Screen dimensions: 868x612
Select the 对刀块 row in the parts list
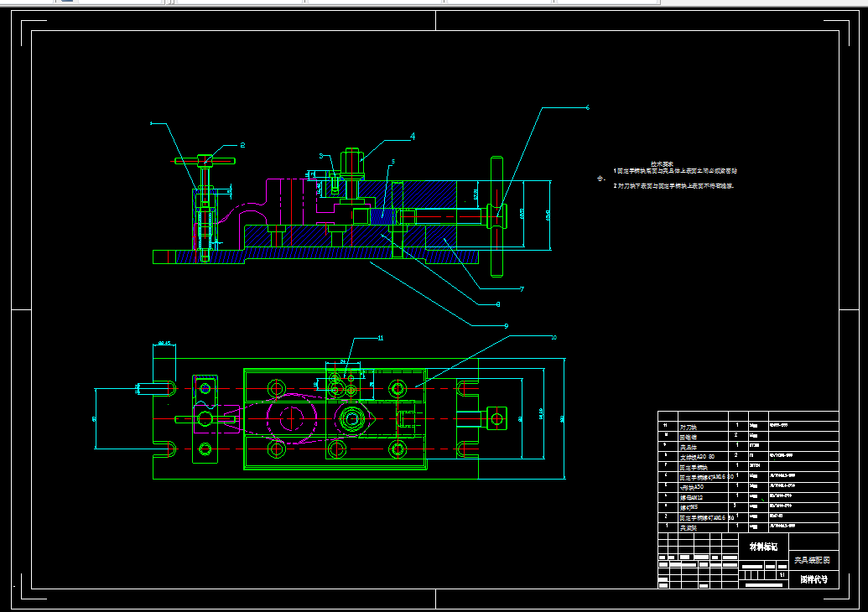pyautogui.click(x=748, y=427)
